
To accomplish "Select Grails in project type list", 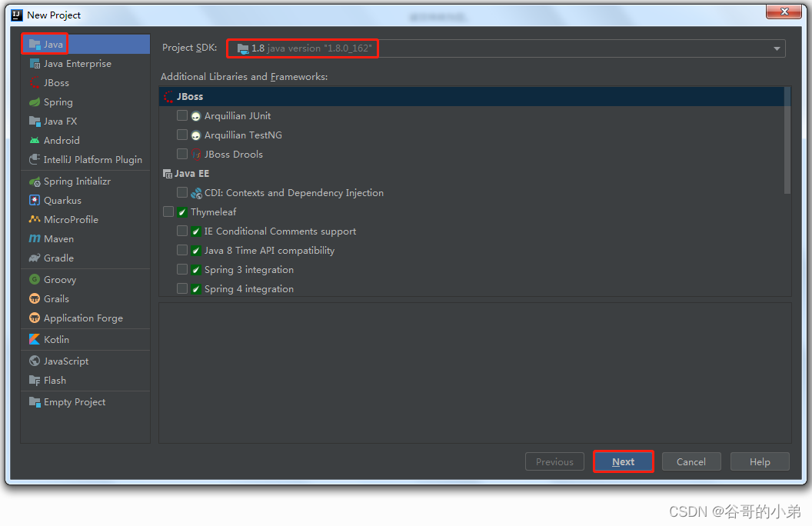I will point(85,298).
